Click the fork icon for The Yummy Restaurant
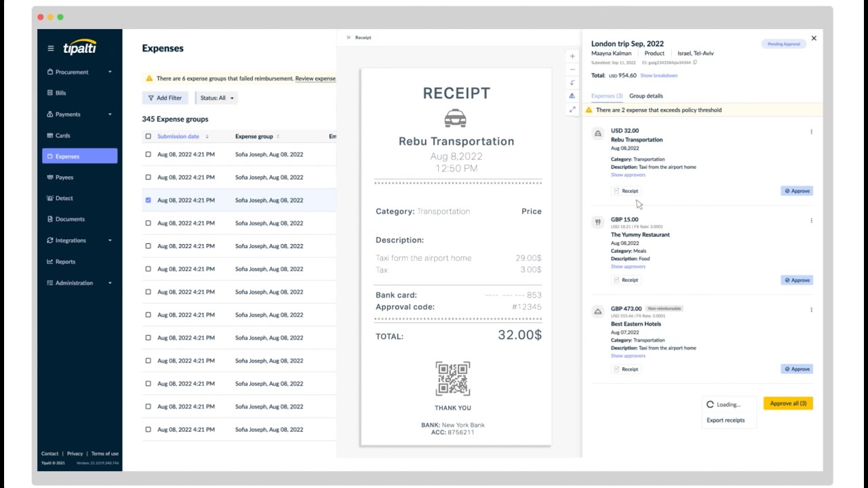Image resolution: width=868 pixels, height=488 pixels. coord(597,222)
